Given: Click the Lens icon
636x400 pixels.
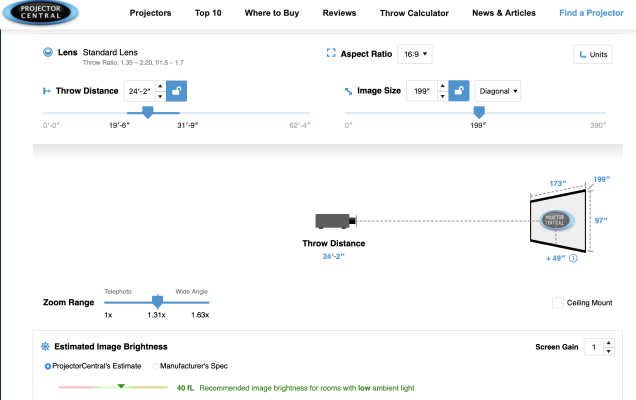Looking at the screenshot, I should pyautogui.click(x=48, y=52).
